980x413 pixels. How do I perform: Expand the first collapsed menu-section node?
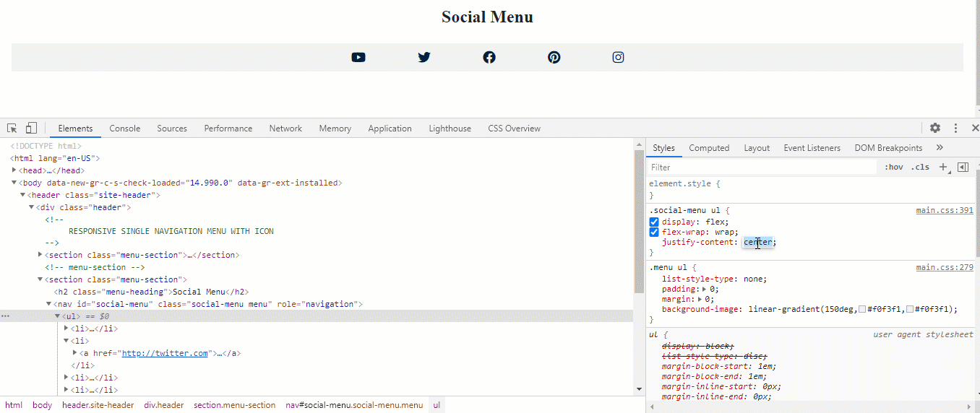pyautogui.click(x=40, y=255)
